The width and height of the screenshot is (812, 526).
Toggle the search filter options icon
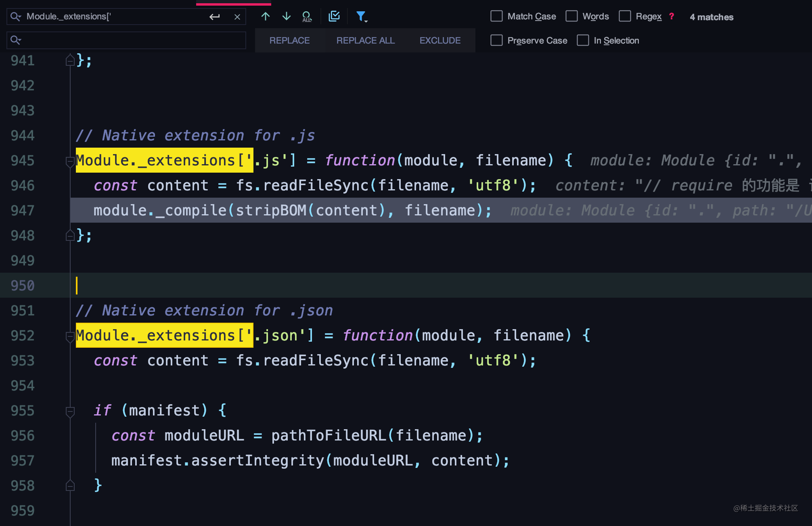coord(361,16)
